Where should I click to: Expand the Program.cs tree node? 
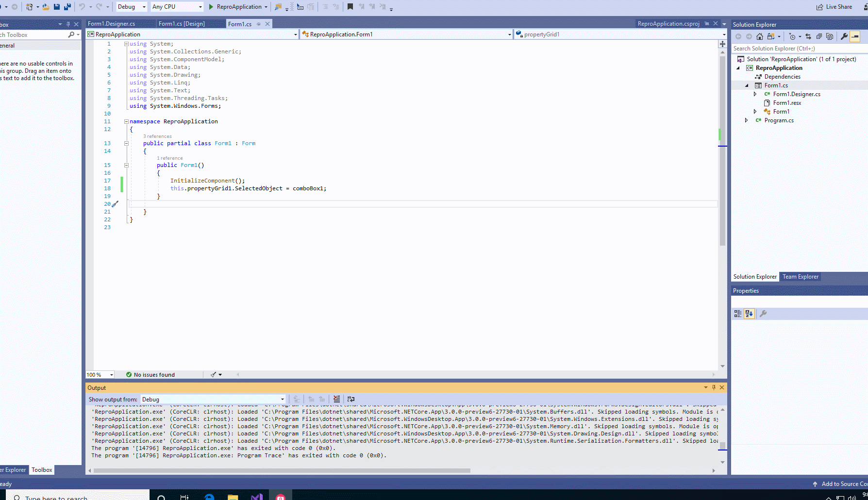coord(747,120)
